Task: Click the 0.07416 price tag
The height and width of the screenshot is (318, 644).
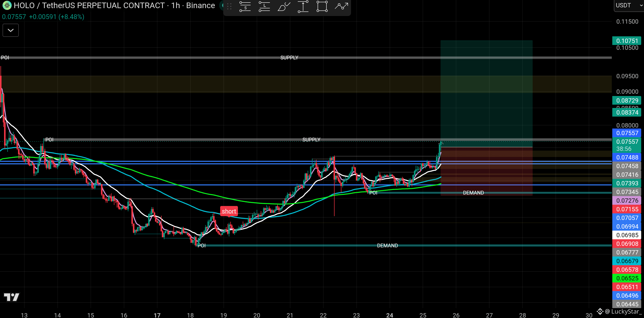Action: point(627,175)
